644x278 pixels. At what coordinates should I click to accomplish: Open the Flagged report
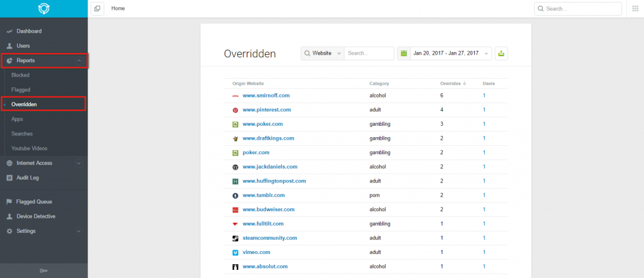pyautogui.click(x=21, y=89)
